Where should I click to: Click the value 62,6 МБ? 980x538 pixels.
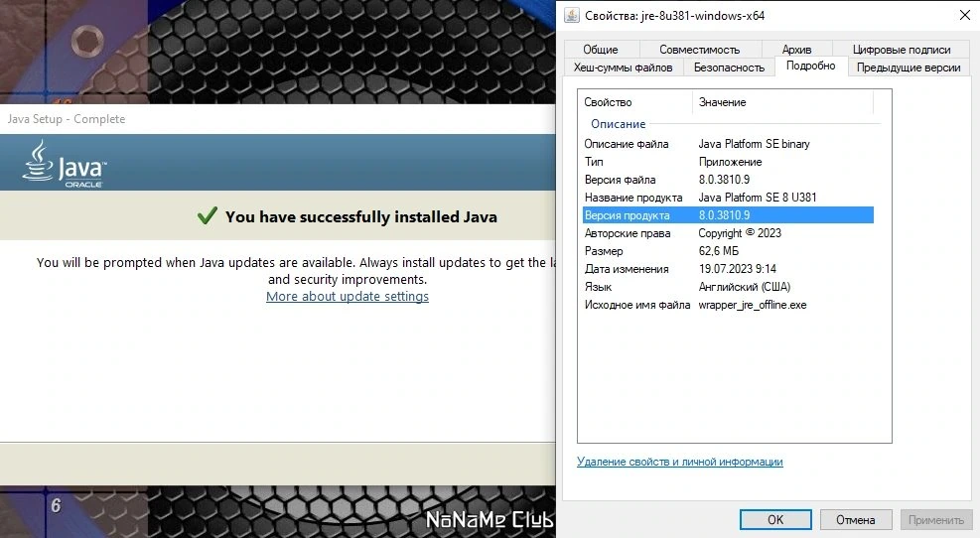(x=719, y=251)
